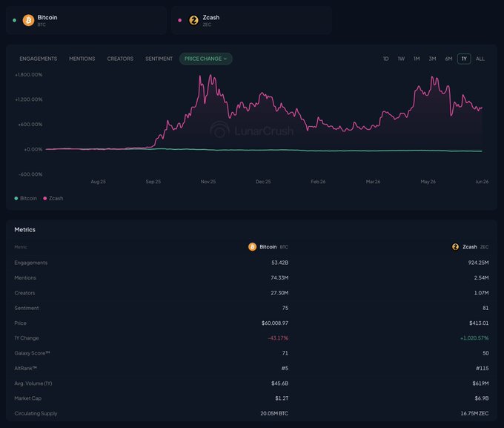Click the Nov 25 axis label
504x428 pixels.
point(208,182)
